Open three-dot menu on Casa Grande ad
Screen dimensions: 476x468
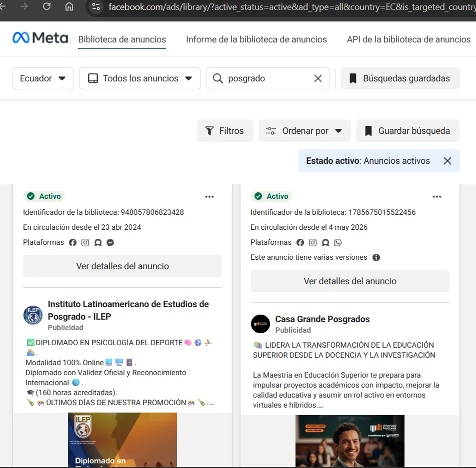click(x=437, y=197)
